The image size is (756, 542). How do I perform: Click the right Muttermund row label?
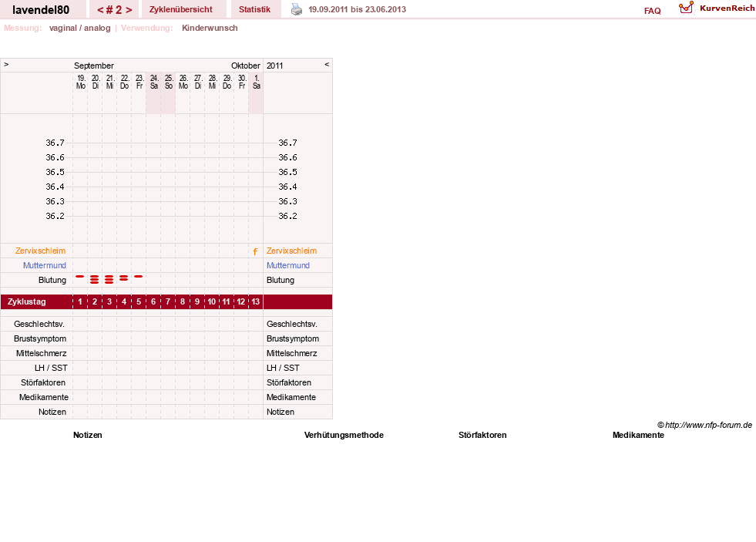pos(288,265)
